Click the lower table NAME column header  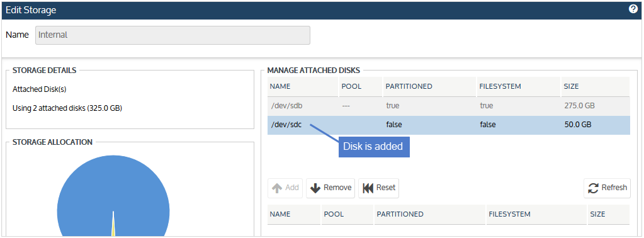pos(294,215)
